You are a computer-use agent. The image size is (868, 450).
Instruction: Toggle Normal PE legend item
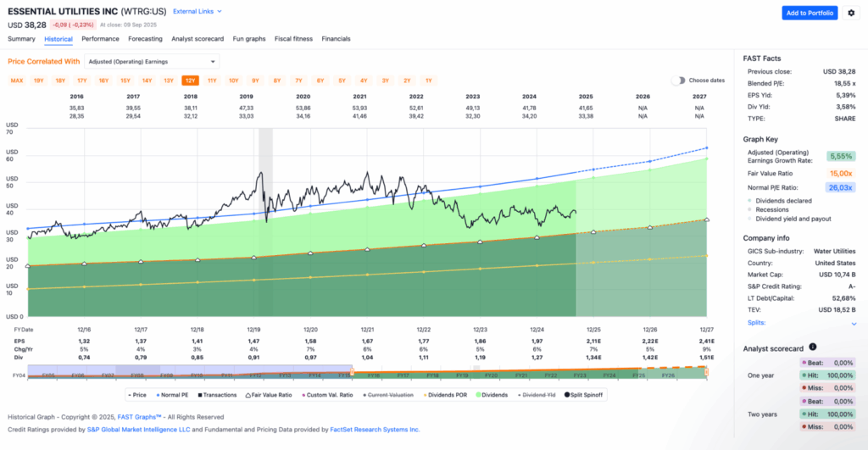(x=172, y=395)
